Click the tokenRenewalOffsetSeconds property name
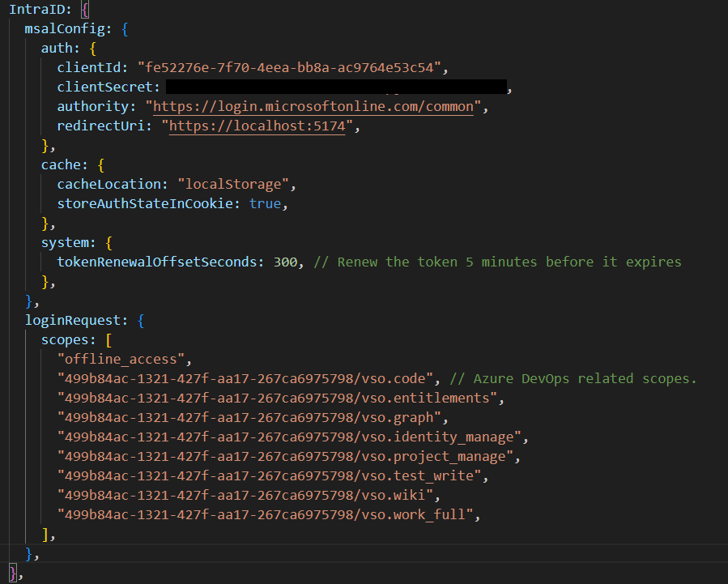728x584 pixels. 157,262
